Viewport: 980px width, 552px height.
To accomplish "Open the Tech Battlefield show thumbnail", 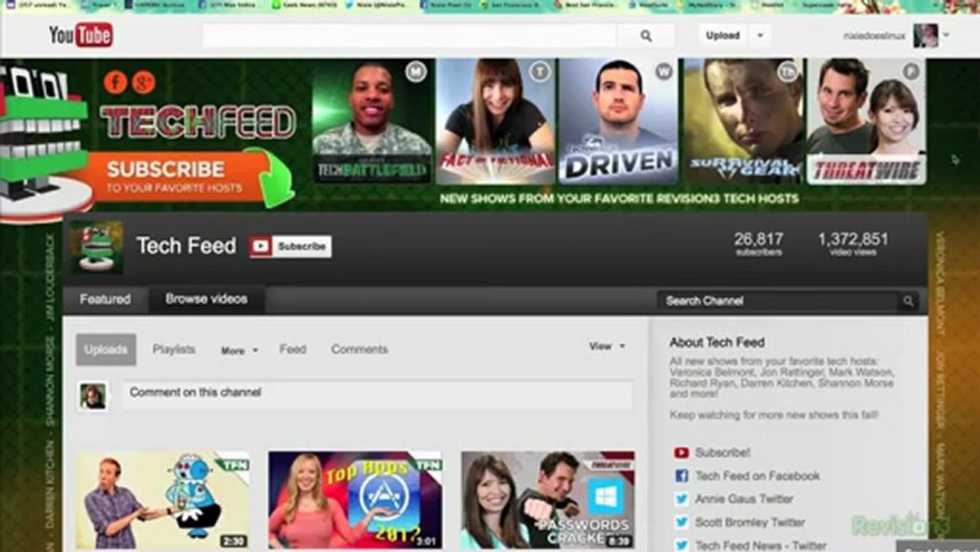I will click(372, 121).
